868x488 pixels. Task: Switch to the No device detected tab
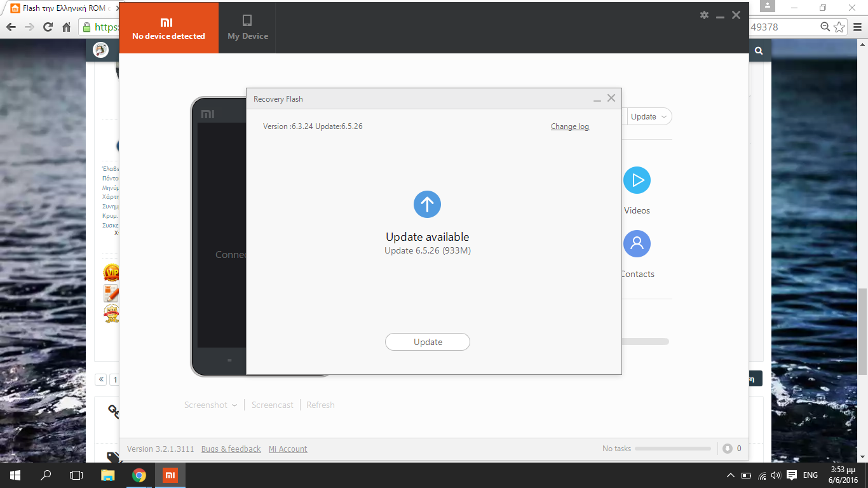coord(168,27)
